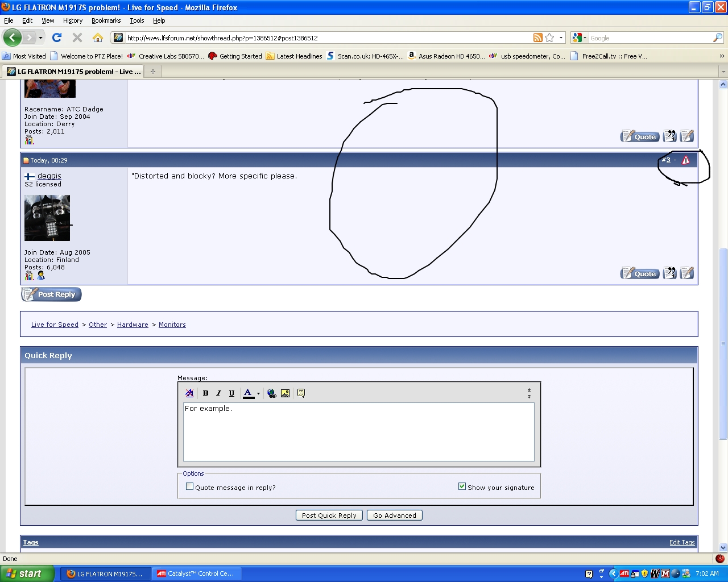The image size is (728, 582).
Task: Wrap QUOTE tags around selected text
Action: [x=301, y=393]
